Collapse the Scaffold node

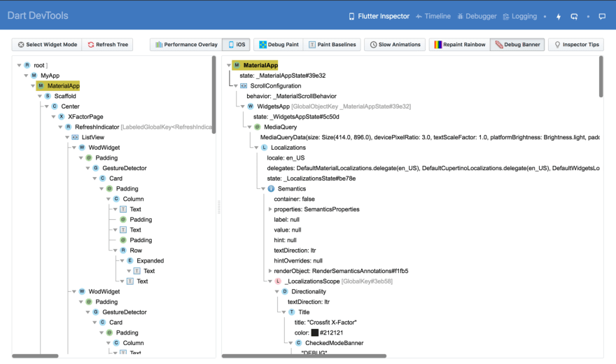[40, 96]
